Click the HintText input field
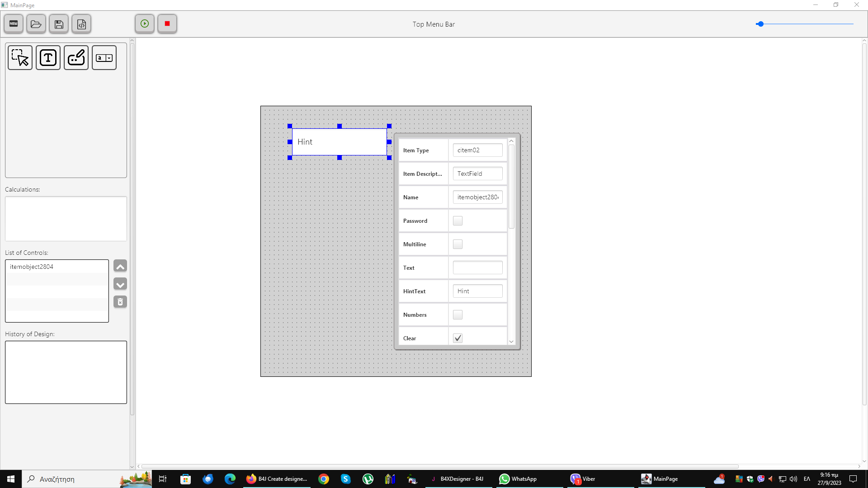This screenshot has width=868, height=488. 477,291
